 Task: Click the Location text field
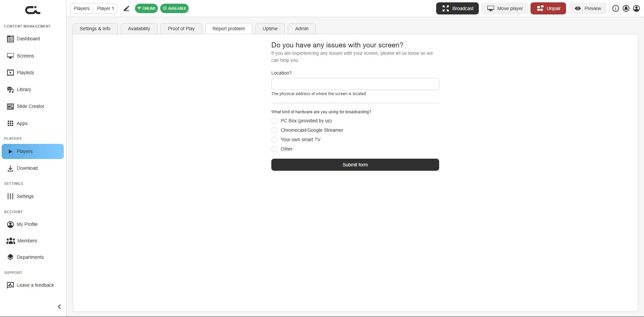[x=355, y=84]
